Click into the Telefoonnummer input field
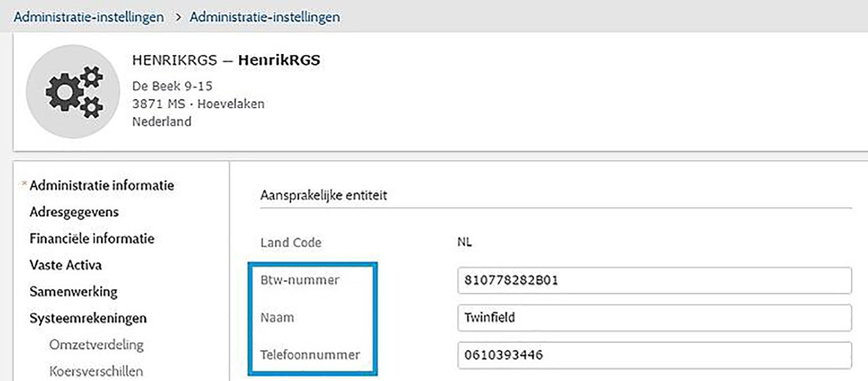 [x=654, y=355]
